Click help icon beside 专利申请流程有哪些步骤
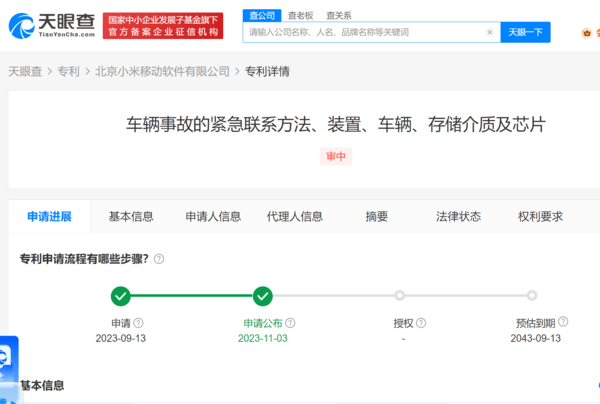600x404 pixels. click(159, 258)
